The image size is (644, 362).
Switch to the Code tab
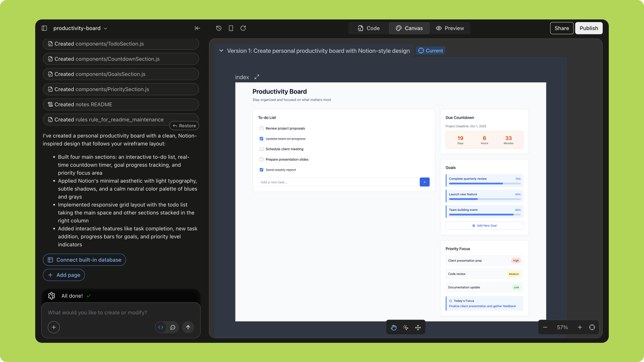[369, 28]
